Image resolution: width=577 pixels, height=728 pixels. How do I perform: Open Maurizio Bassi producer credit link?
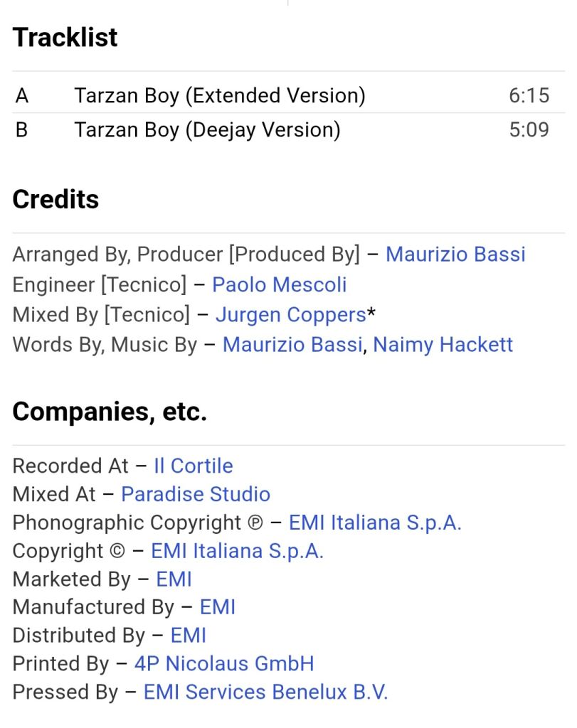click(455, 255)
